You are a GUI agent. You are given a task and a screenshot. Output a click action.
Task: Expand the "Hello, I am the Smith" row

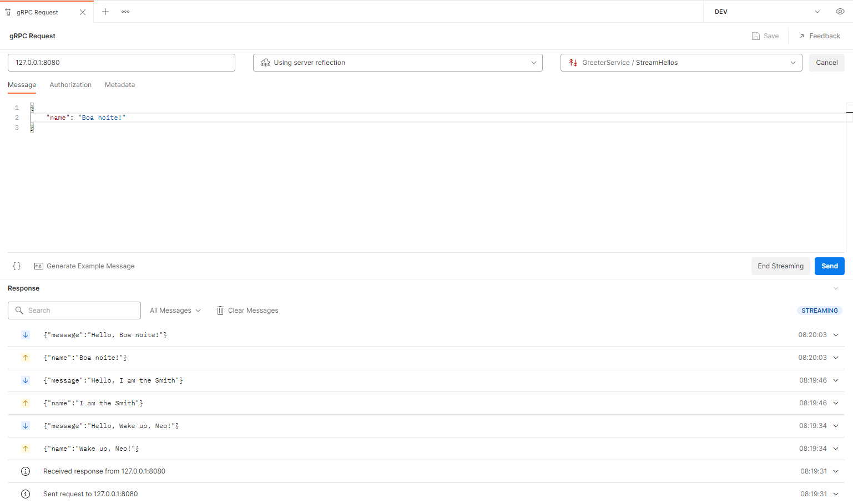[836, 380]
